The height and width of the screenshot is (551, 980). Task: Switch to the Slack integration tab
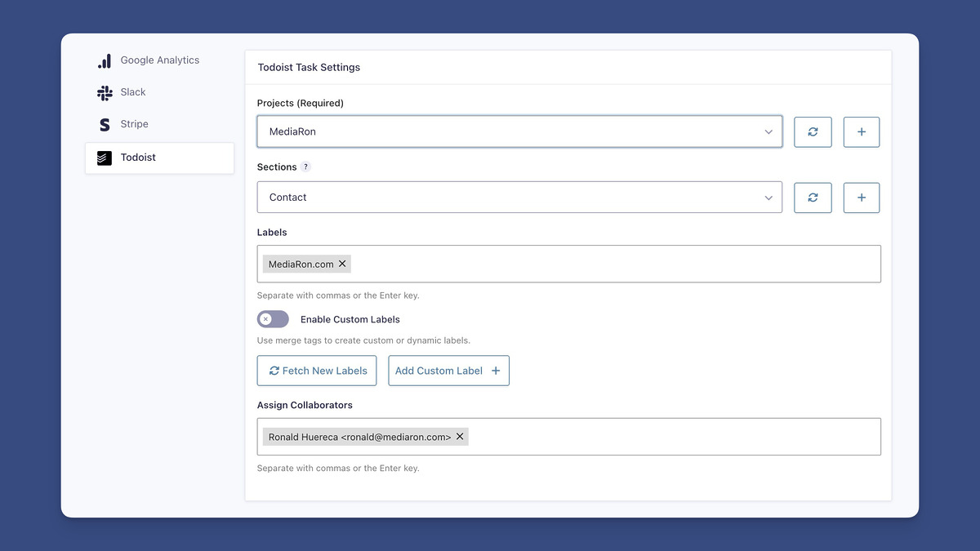click(x=133, y=92)
